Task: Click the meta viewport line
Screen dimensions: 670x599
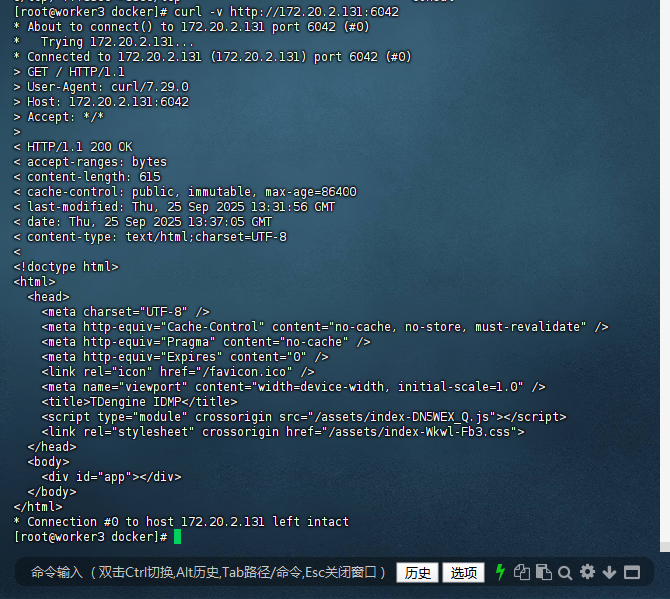Action: point(293,387)
